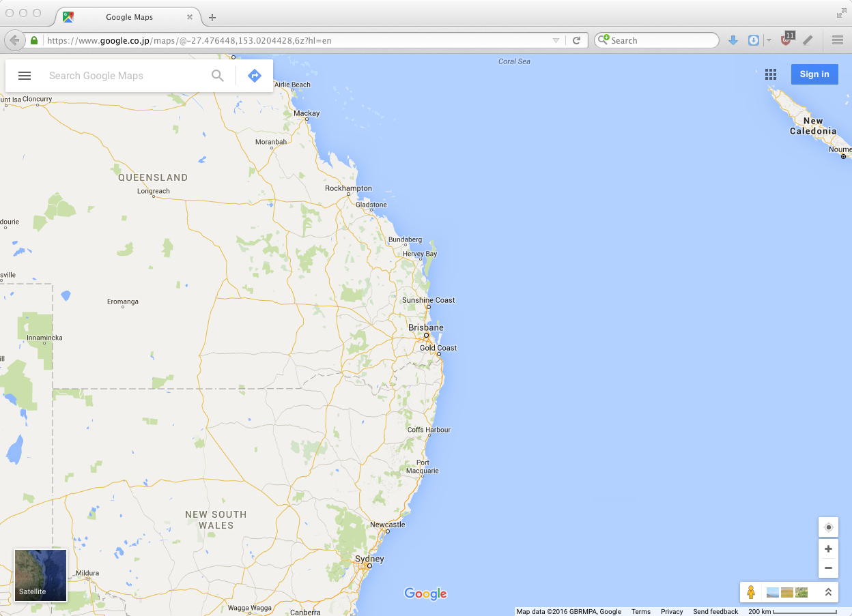The width and height of the screenshot is (852, 616).
Task: Click the browser Back arrow
Action: (14, 40)
